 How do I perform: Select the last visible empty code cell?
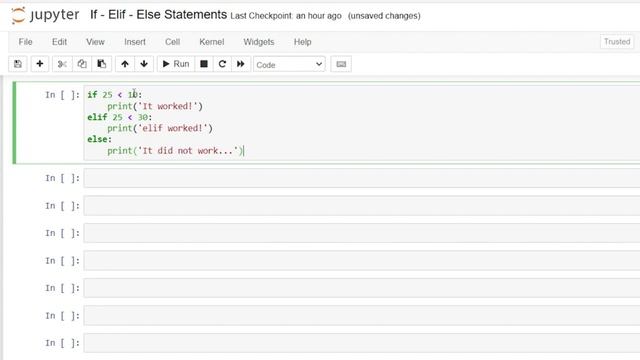point(362,343)
